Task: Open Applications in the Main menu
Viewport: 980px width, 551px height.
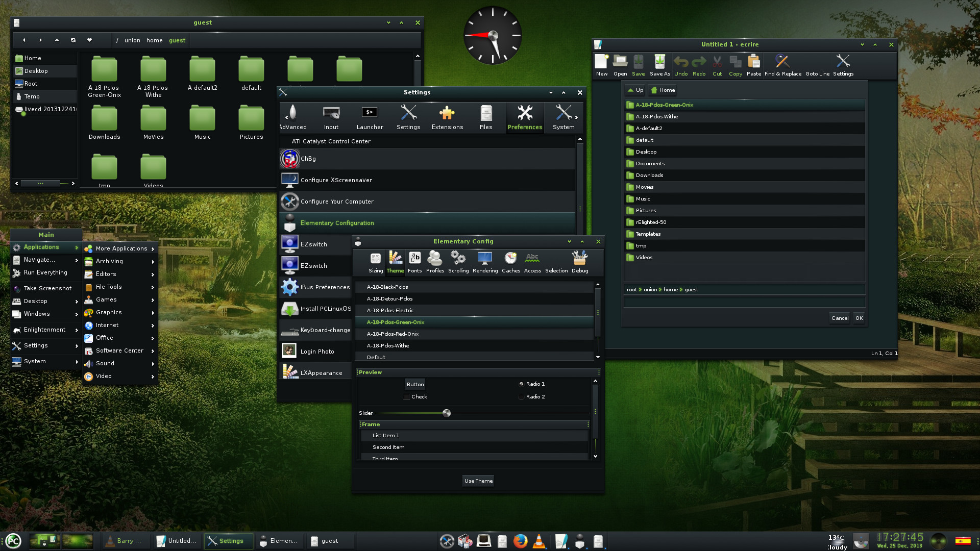Action: coord(46,247)
